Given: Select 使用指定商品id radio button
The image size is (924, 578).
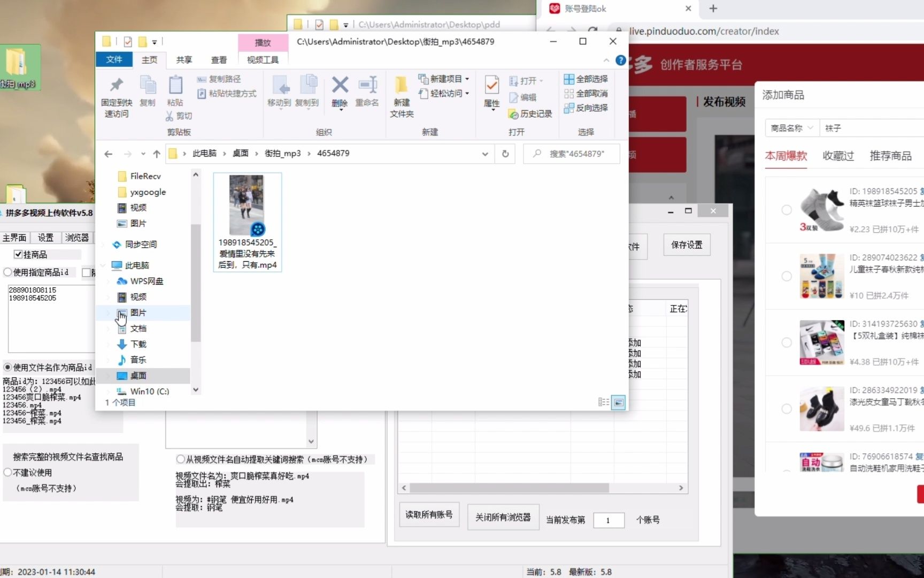Looking at the screenshot, I should [7, 272].
